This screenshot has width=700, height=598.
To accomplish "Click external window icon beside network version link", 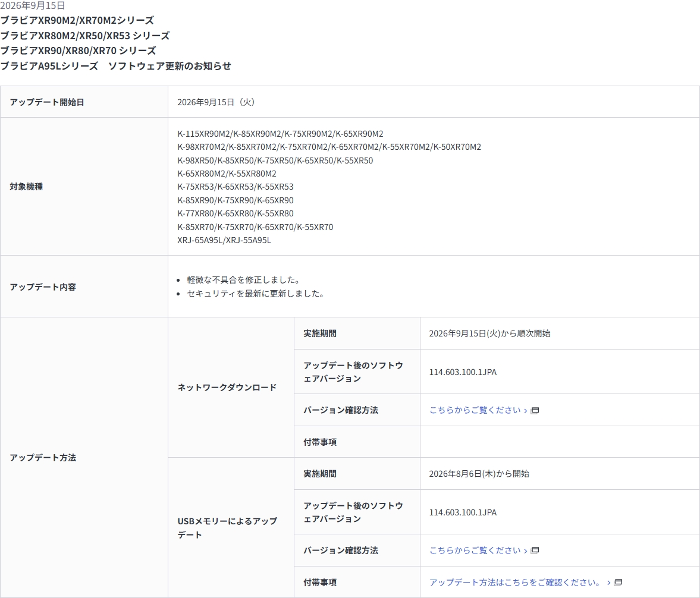I will [x=535, y=411].
